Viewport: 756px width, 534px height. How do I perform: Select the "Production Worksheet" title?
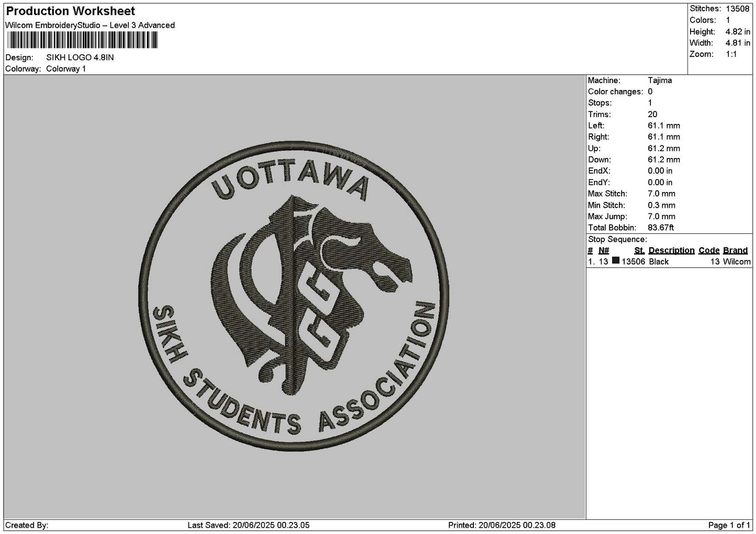pyautogui.click(x=71, y=11)
